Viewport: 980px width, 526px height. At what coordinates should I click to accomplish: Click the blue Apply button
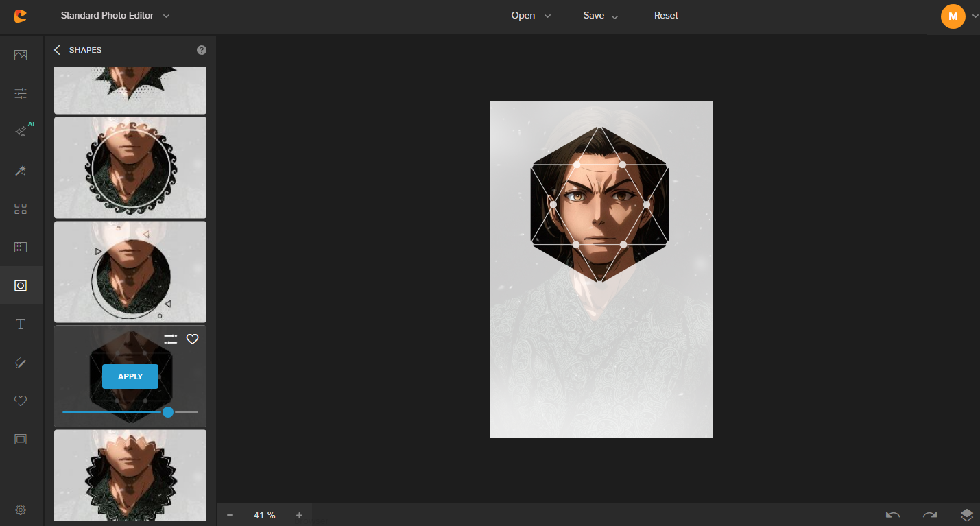point(130,376)
